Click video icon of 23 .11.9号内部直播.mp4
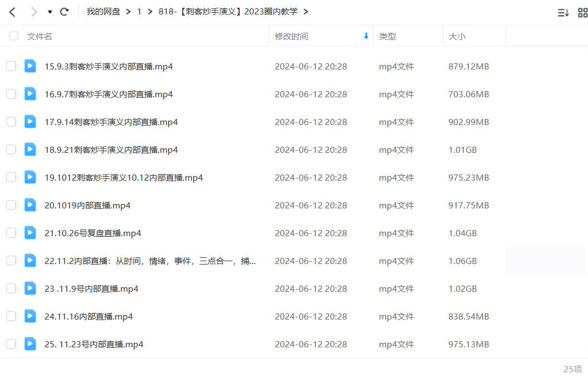 (31, 288)
